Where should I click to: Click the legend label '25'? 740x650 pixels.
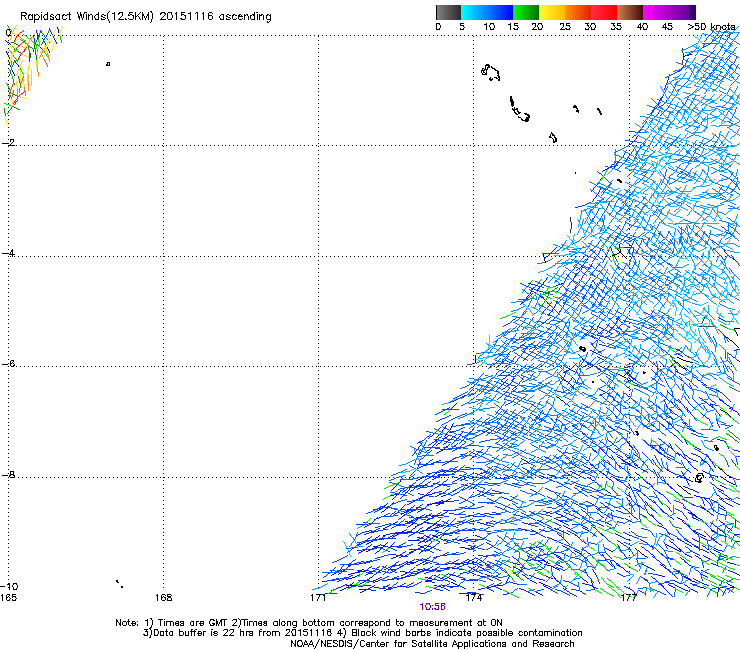[x=565, y=27]
